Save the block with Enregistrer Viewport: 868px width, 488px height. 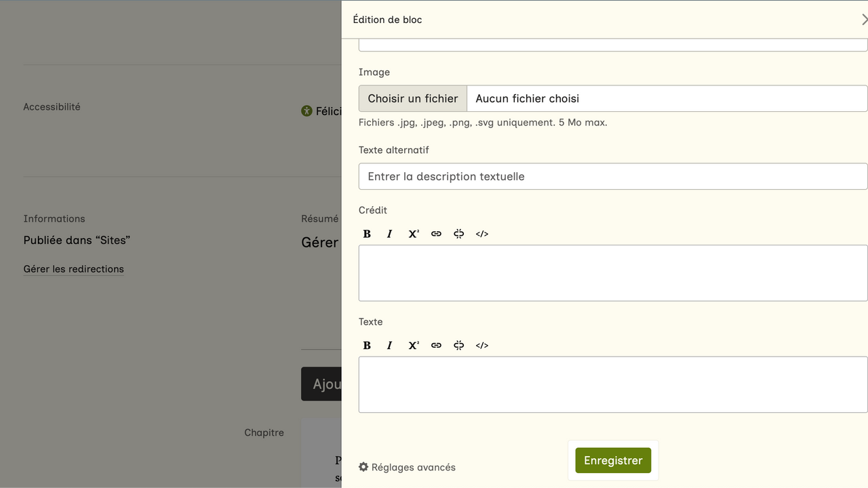click(613, 461)
